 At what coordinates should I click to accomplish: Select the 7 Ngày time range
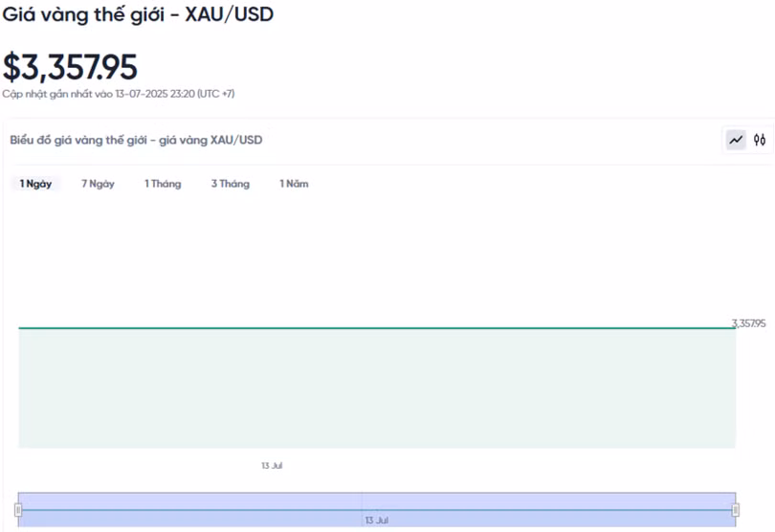click(98, 184)
